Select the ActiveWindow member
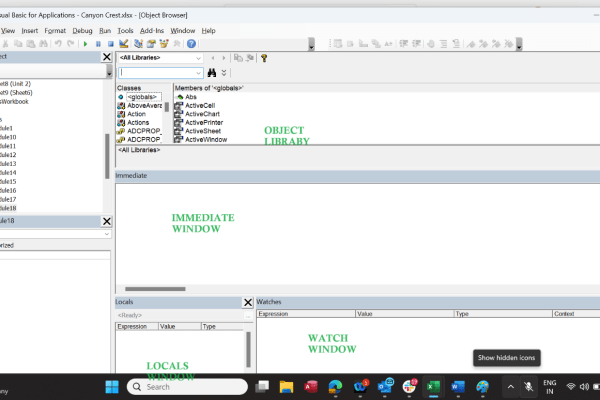 (x=206, y=140)
